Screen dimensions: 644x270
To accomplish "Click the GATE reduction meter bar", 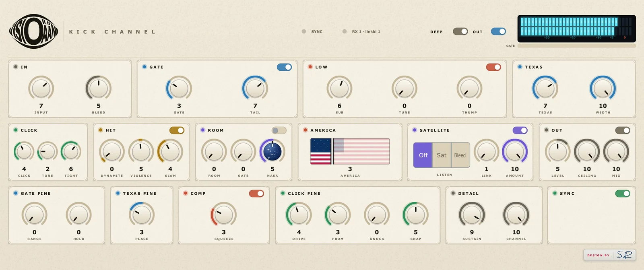I will tap(576, 46).
